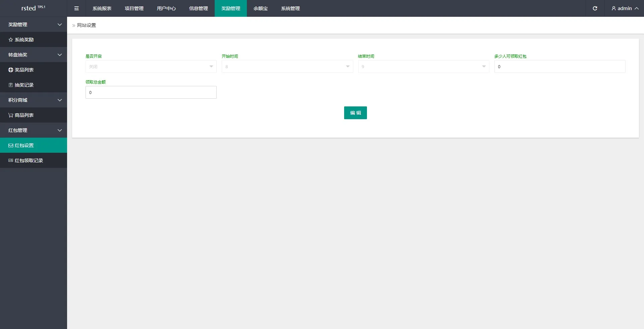Click the sidebar collapse hamburger icon

(76, 8)
